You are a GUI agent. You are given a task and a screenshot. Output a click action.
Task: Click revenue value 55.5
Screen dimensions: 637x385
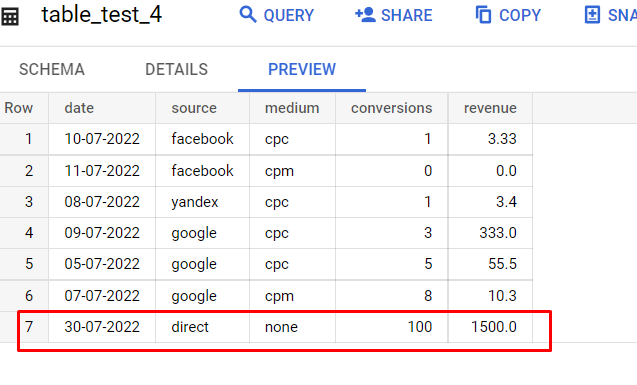pos(502,264)
